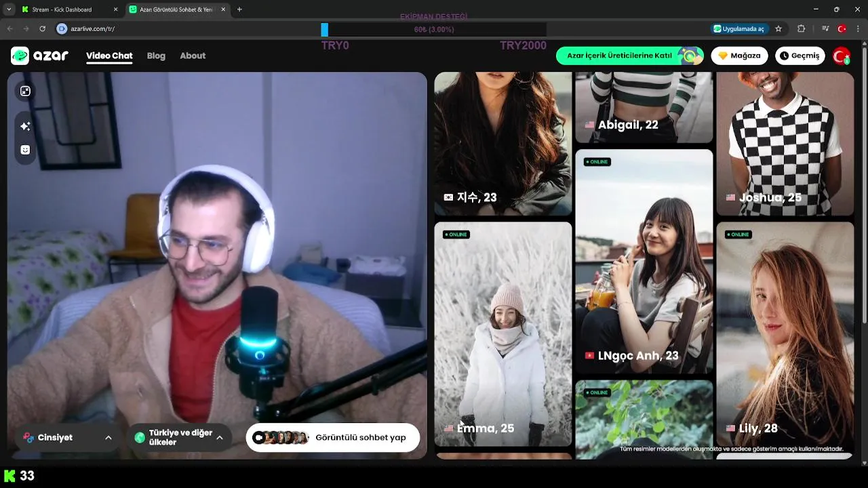This screenshot has width=868, height=488.
Task: Open Chrome profile avatar in toolbar
Action: [x=842, y=28]
